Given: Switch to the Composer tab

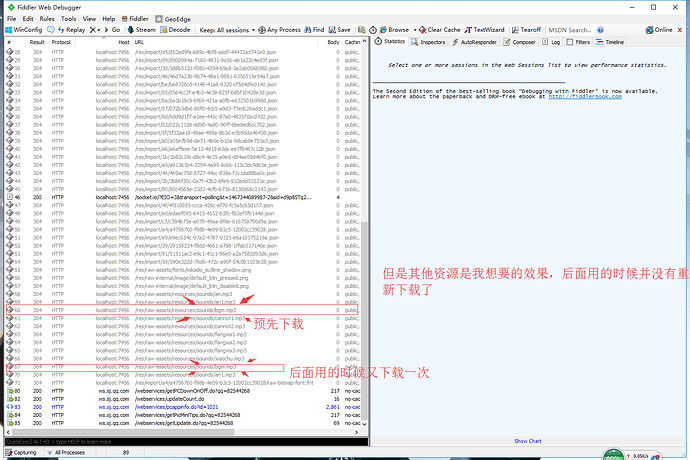Looking at the screenshot, I should pyautogui.click(x=519, y=42).
